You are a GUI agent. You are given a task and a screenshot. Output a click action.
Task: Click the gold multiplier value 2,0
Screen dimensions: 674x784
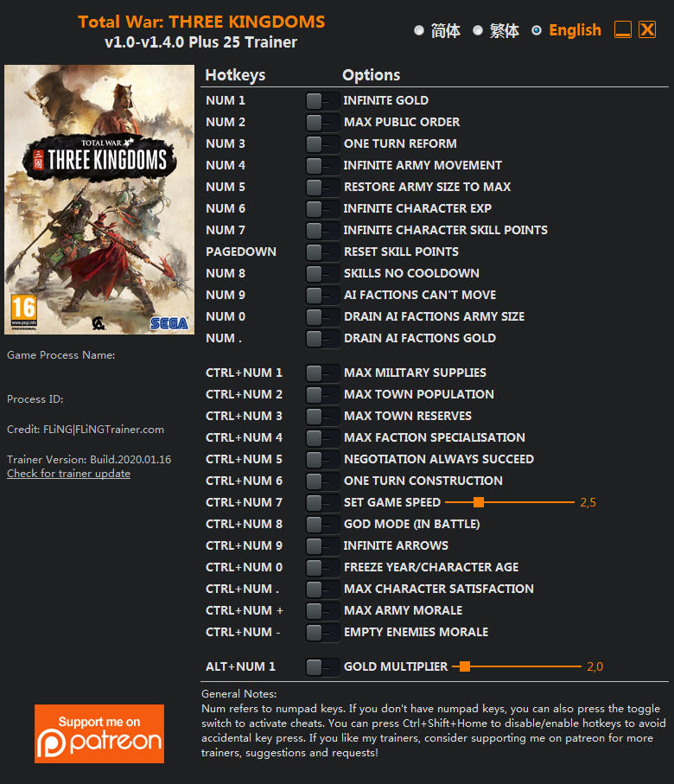pos(595,666)
